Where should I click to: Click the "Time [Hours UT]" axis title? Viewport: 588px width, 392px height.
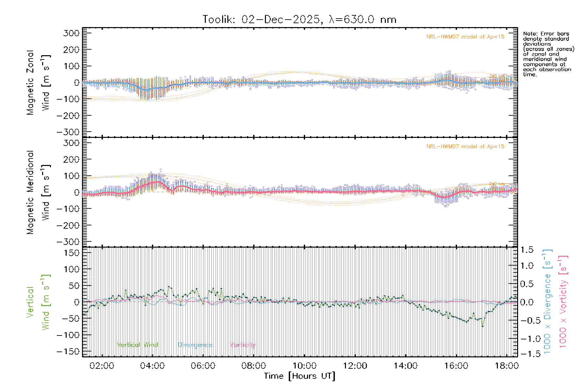tap(300, 376)
